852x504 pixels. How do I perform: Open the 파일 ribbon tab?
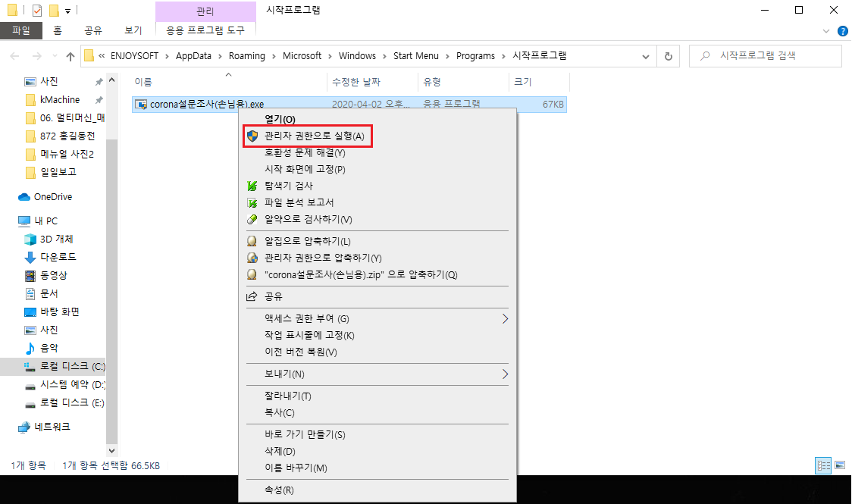21,30
